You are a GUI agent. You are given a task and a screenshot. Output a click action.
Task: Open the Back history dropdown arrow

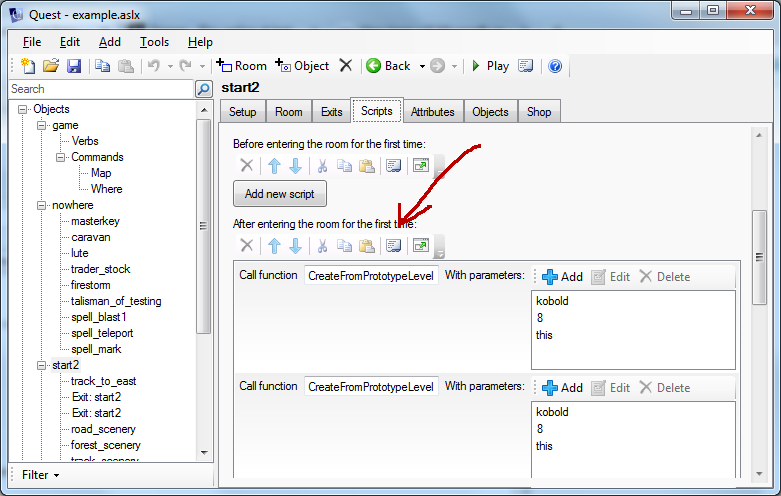coord(422,66)
